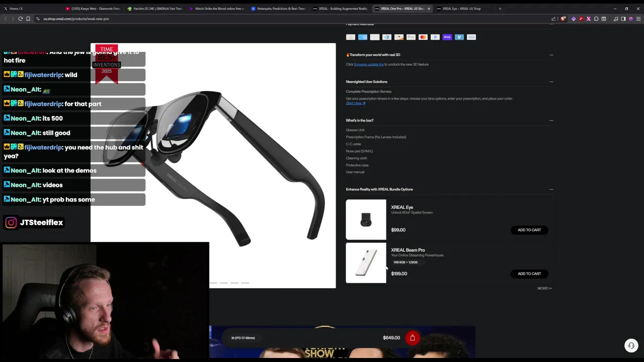The image size is (644, 362).
Task: Click the Shop Pay payment icon
Action: (447, 37)
